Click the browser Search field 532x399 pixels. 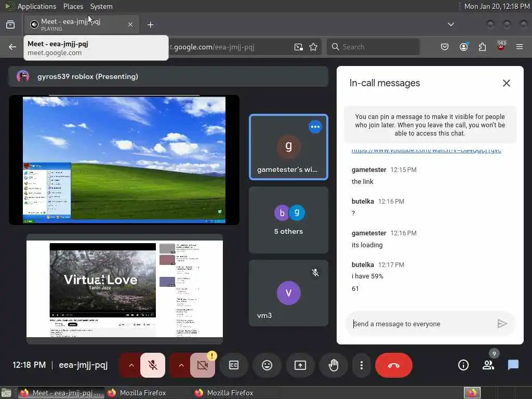373,47
